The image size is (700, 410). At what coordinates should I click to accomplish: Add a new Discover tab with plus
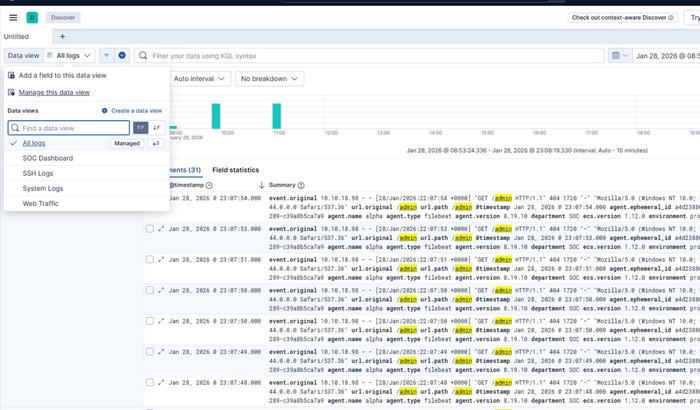click(62, 37)
